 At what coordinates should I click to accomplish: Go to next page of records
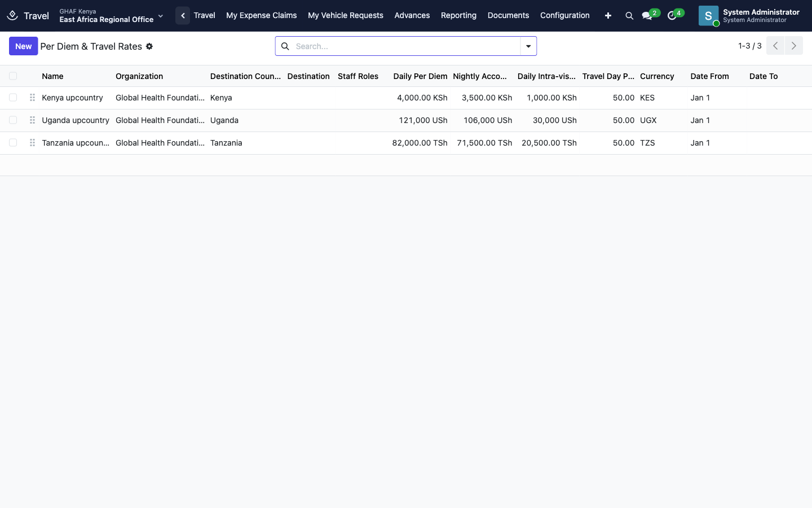pyautogui.click(x=793, y=46)
